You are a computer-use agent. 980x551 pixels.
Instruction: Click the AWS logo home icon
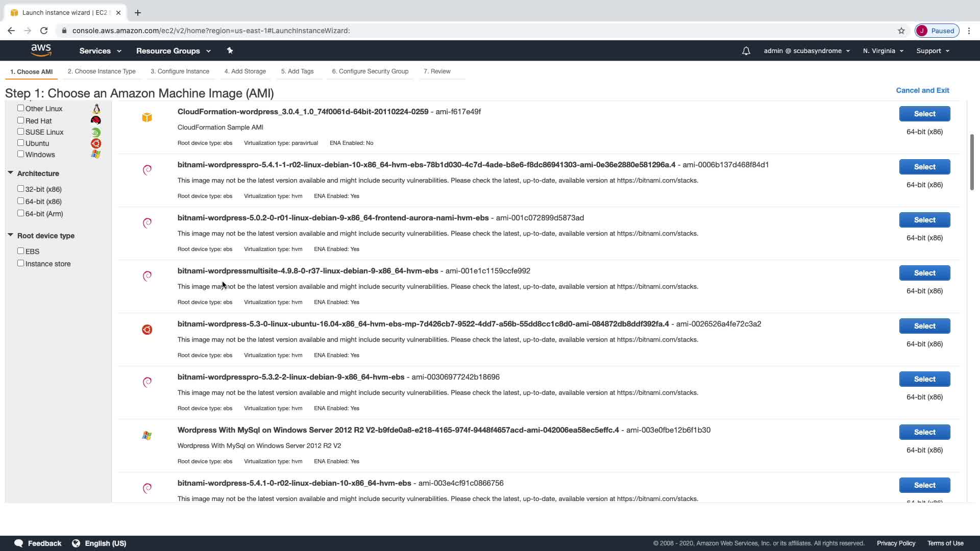pyautogui.click(x=41, y=50)
